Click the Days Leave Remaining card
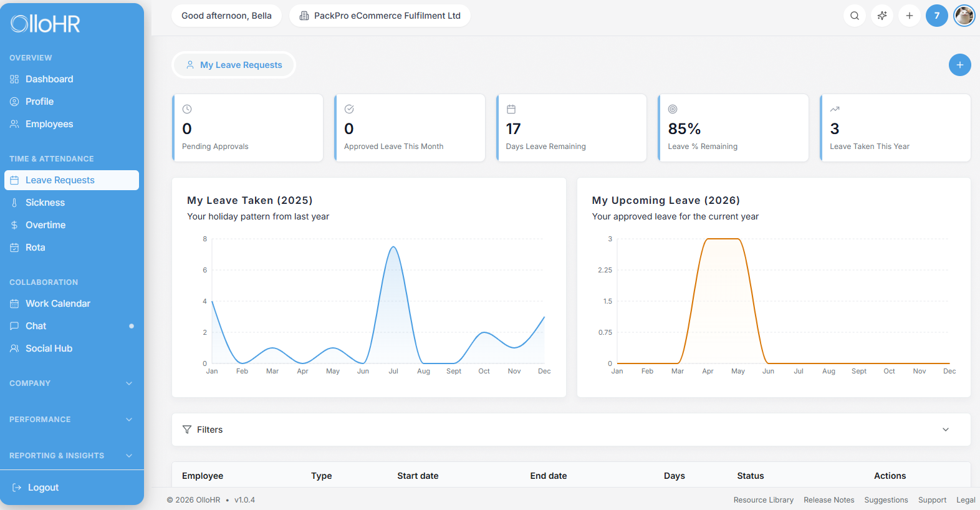Image resolution: width=980 pixels, height=510 pixels. click(571, 128)
